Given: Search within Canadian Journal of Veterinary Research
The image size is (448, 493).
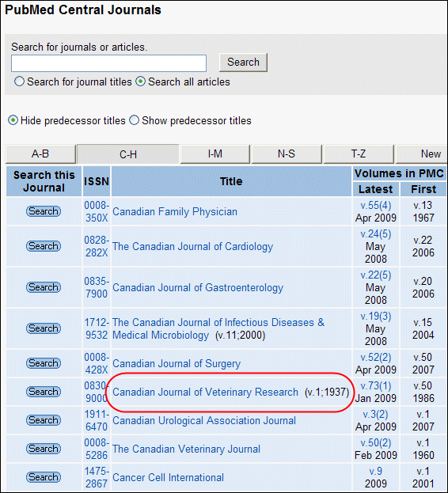Looking at the screenshot, I should coord(44,392).
